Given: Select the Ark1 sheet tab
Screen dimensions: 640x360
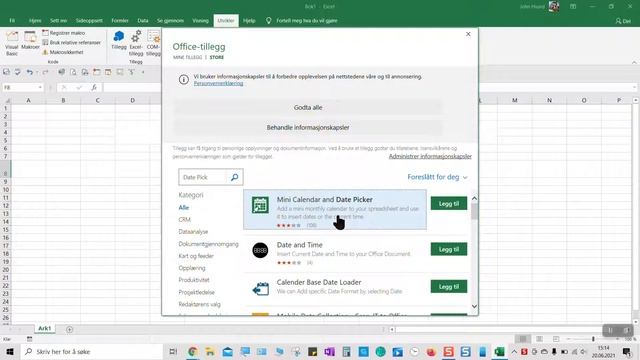Looking at the screenshot, I should 44,329.
